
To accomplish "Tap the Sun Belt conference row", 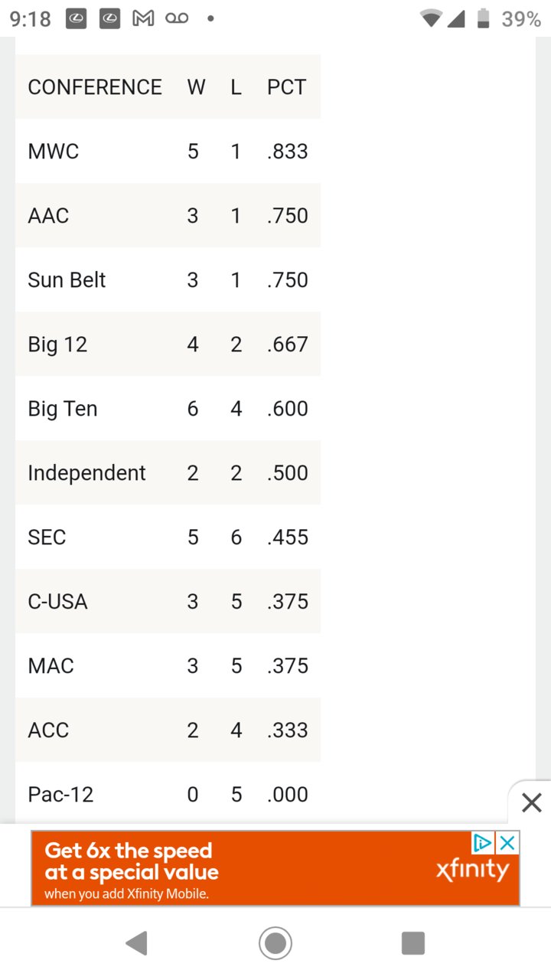I will coord(168,279).
